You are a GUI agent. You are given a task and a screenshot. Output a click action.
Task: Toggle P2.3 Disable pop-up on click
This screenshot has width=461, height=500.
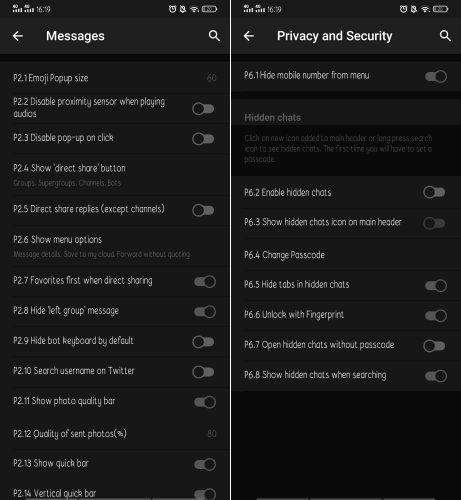(203, 139)
